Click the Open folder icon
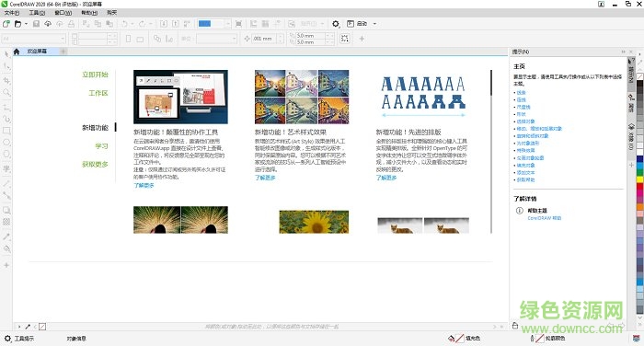This screenshot has height=346, width=644. click(x=17, y=24)
